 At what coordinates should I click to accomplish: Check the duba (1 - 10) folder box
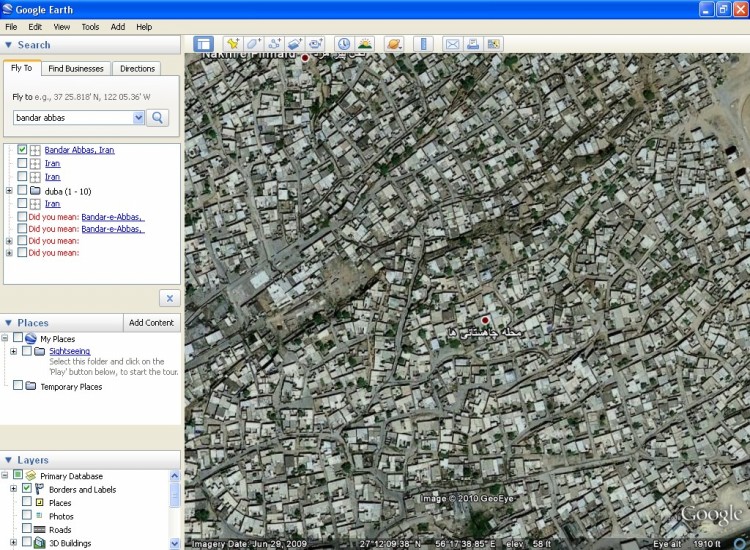22,190
